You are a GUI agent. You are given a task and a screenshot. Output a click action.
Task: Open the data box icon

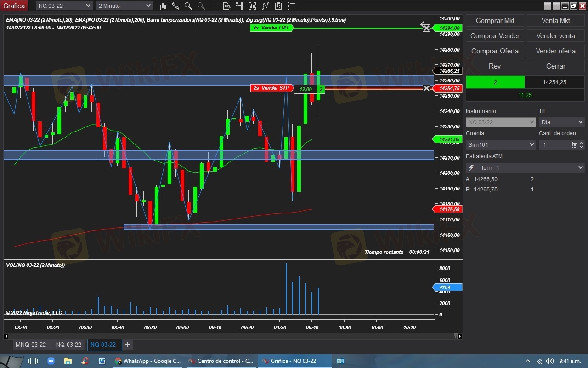coord(226,6)
